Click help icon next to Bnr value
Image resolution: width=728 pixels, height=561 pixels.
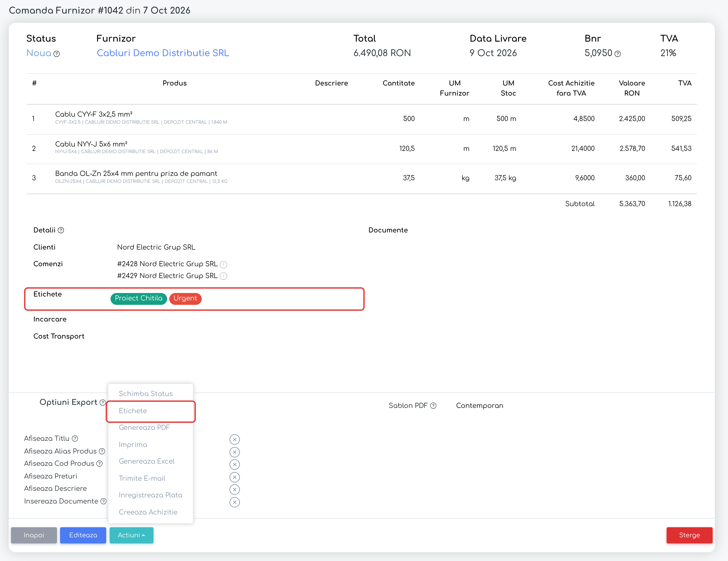click(x=618, y=54)
